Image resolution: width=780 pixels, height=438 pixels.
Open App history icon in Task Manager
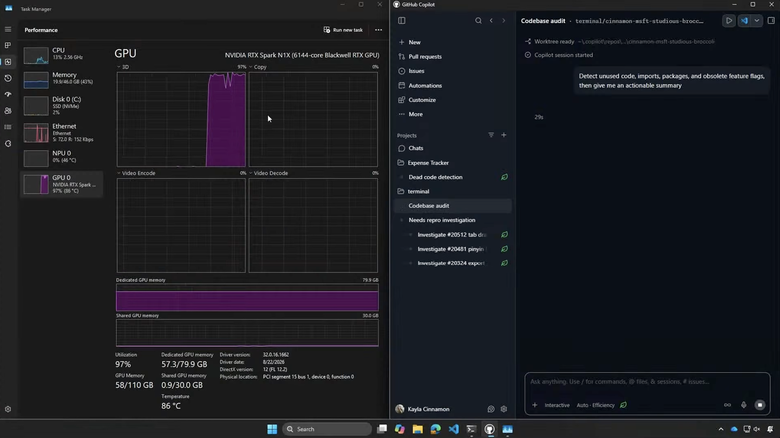click(x=8, y=78)
